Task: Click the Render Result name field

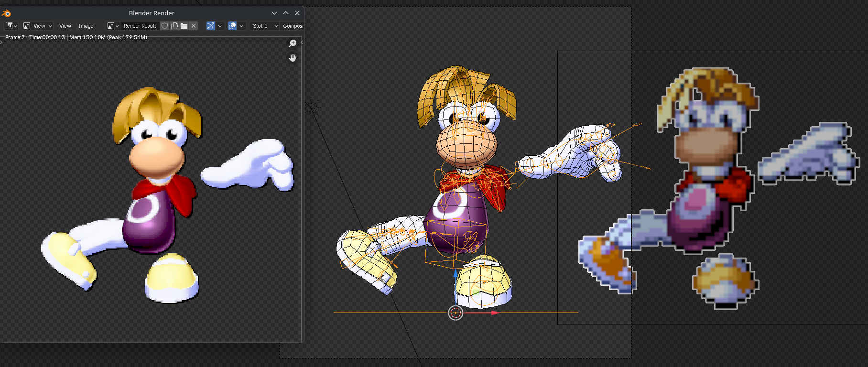Action: coord(140,26)
